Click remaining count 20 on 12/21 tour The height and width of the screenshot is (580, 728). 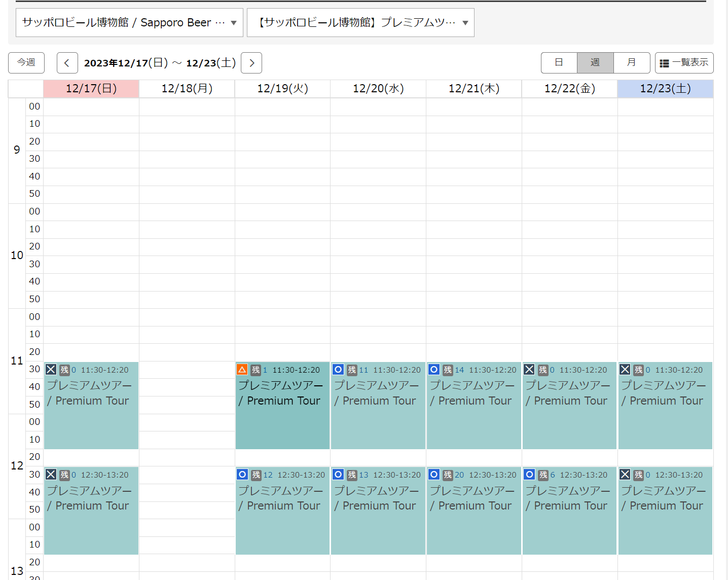pyautogui.click(x=459, y=475)
